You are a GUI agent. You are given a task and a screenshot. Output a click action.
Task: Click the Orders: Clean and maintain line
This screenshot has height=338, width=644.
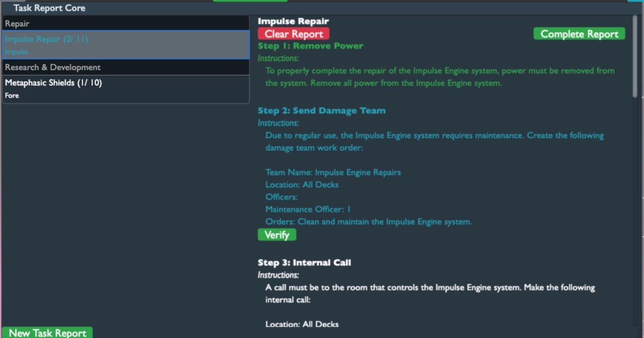click(368, 221)
